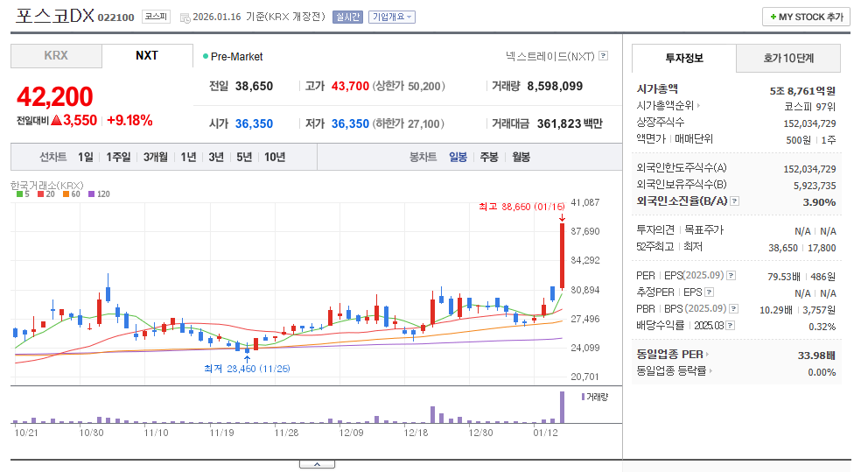Click the orange 60-day moving average legend square
Viewport: 868px width, 472px height.
click(66, 194)
